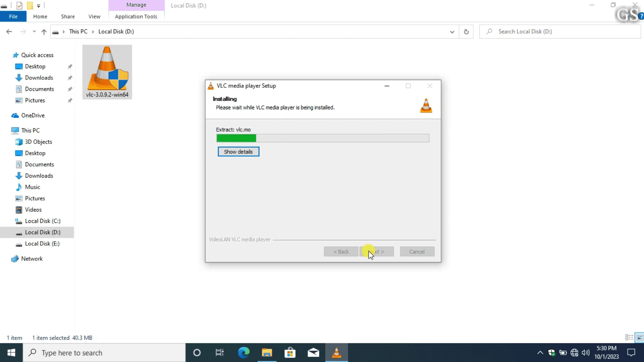
Task: Click the Search Local Disk (D:) field
Action: click(560, 32)
